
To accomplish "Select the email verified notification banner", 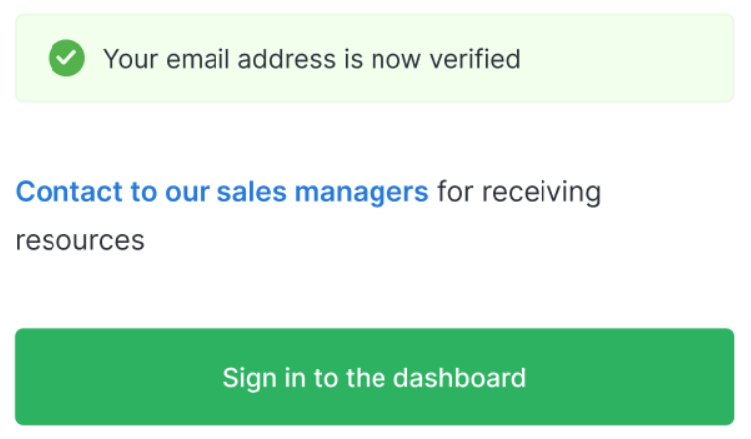I will [x=375, y=58].
